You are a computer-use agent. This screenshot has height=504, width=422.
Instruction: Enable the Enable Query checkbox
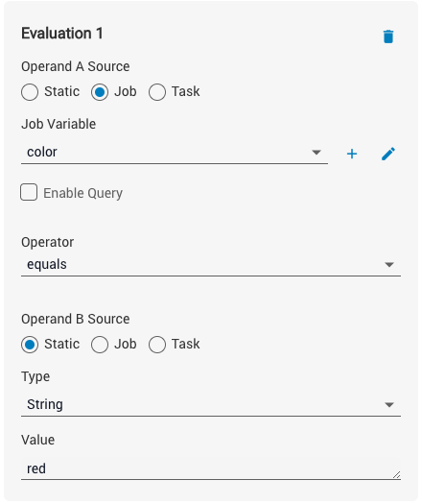click(x=29, y=192)
